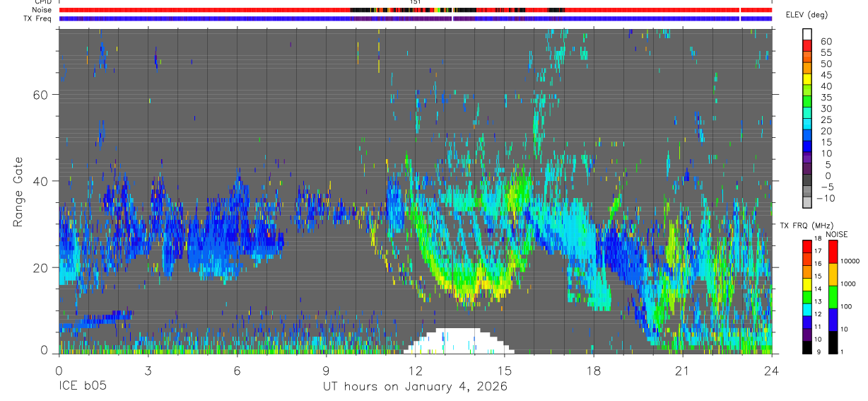Click the white top cap of the ELEV color bar
The width and height of the screenshot is (868, 401).
(807, 34)
